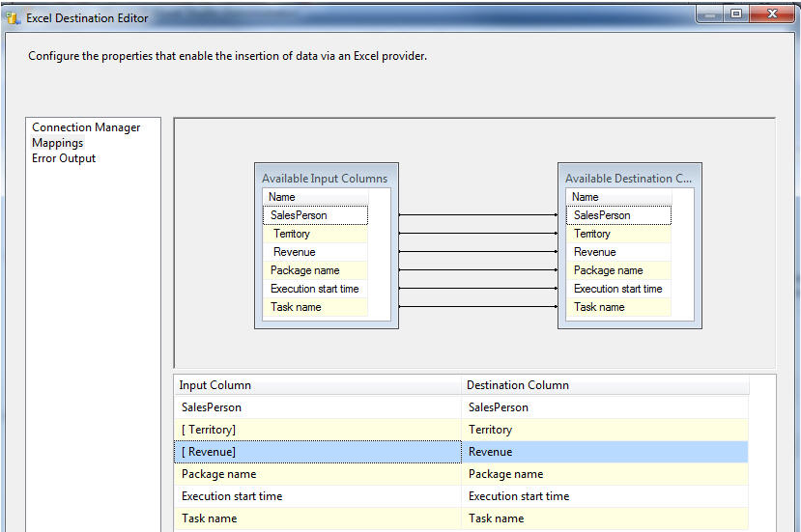Select Revenue in Available Destination Columns list

tap(595, 252)
